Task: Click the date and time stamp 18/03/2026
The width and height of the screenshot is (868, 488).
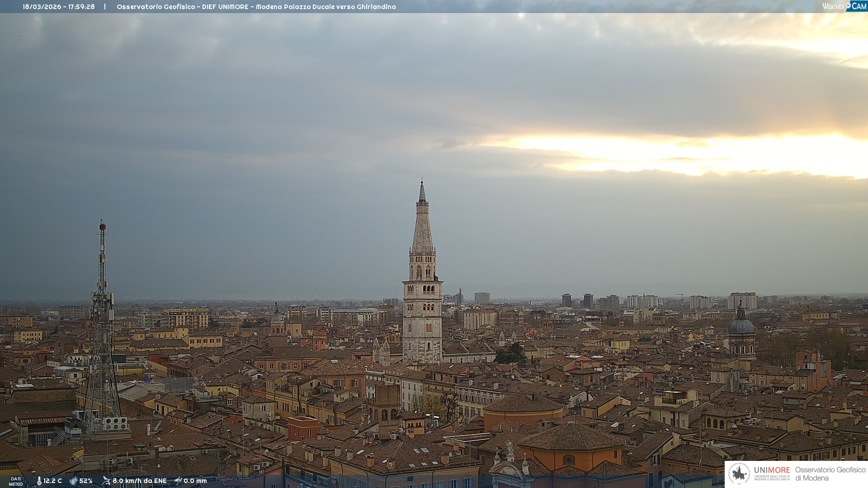Action: click(59, 7)
